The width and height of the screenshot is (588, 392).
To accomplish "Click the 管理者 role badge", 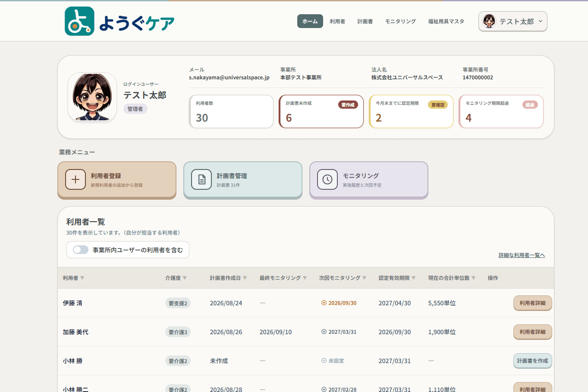I will point(135,109).
